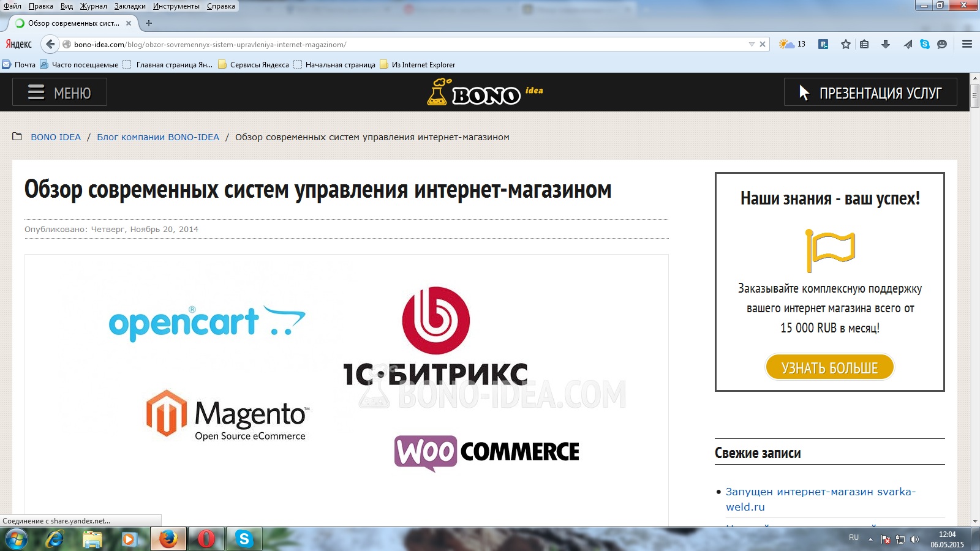Click the browser Back arrow button
The height and width of the screenshot is (551, 980).
[x=50, y=44]
